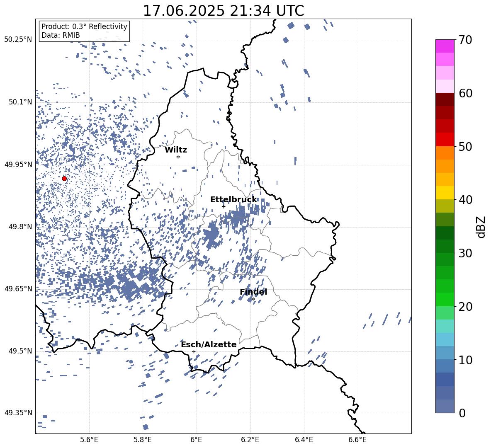
Task: Click the red radar site marker dot
Action: point(64,179)
